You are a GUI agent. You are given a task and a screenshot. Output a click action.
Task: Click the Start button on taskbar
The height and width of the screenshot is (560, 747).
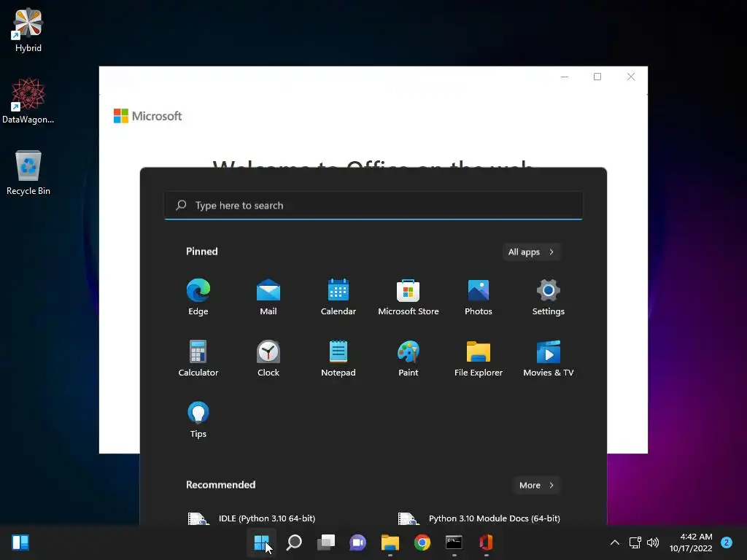(262, 542)
